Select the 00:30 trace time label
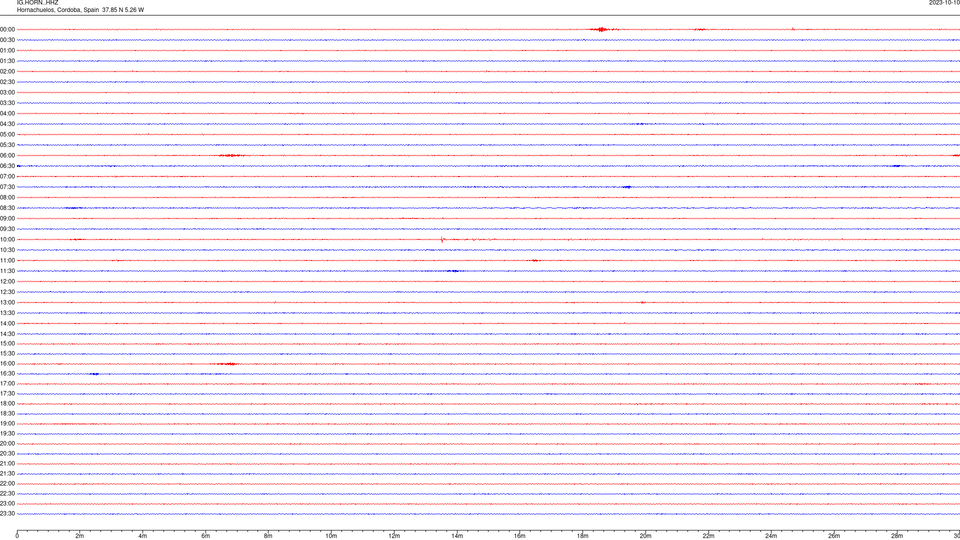Screen dimensions: 960x540 pyautogui.click(x=7, y=40)
